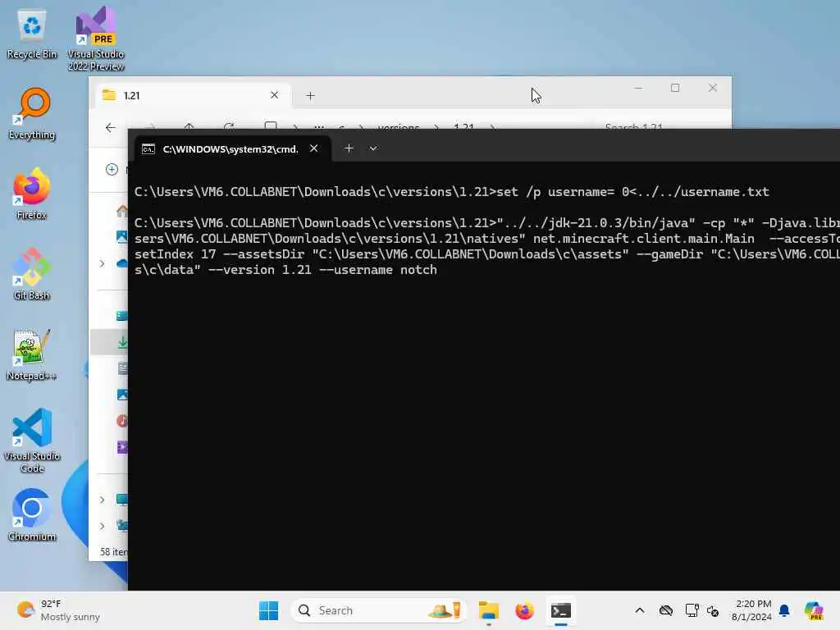Open the clock showing 2:20 PM
The width and height of the screenshot is (840, 630).
pos(752,610)
